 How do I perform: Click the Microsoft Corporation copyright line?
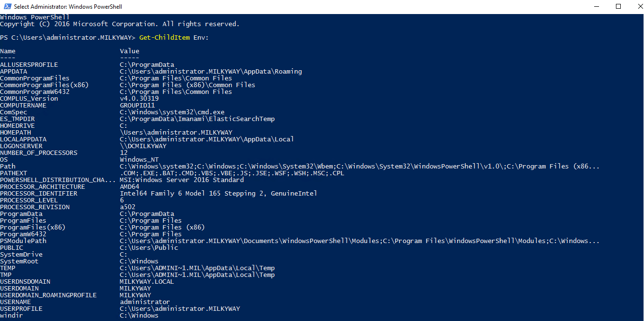(x=120, y=24)
